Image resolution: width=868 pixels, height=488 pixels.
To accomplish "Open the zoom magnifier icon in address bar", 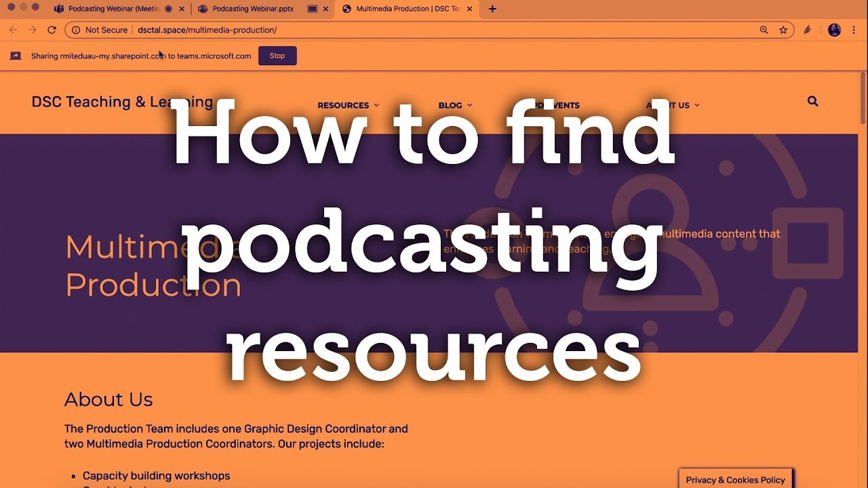I will pos(764,30).
